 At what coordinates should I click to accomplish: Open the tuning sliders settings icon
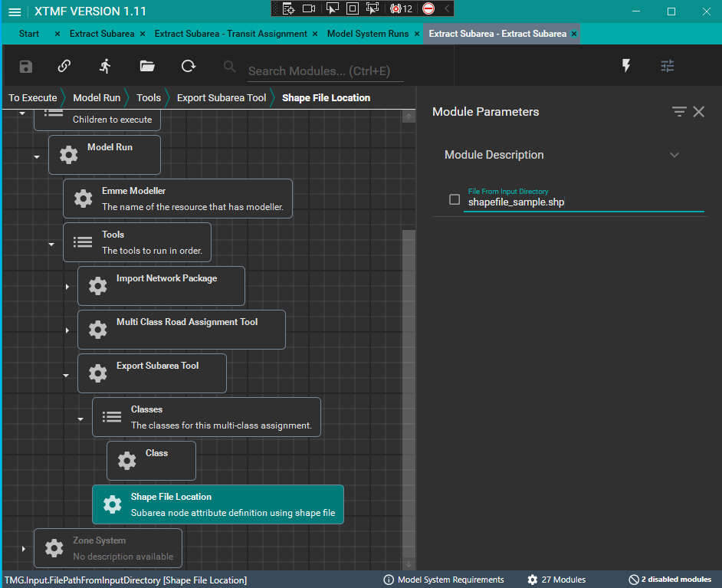tap(668, 66)
